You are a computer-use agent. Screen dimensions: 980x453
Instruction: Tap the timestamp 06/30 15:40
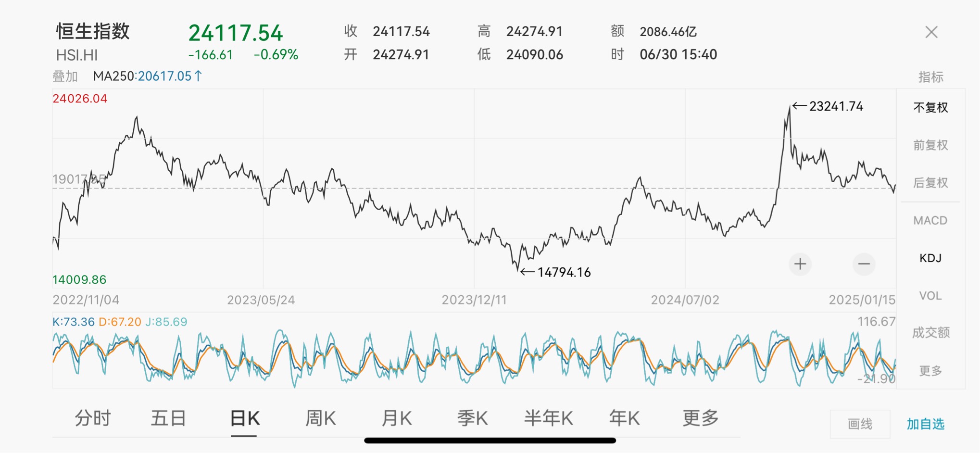tap(678, 54)
